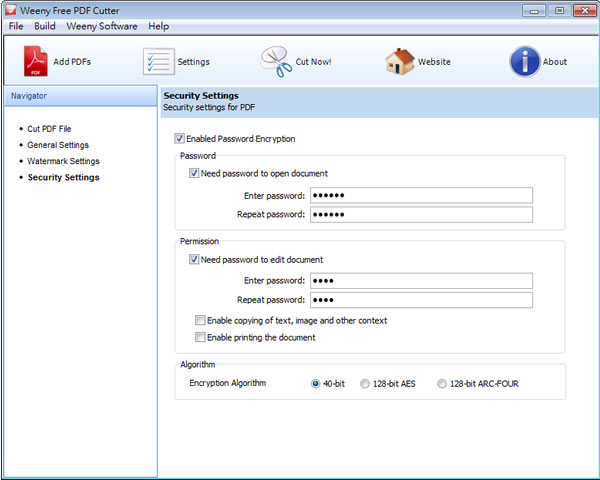Viewport: 600px width, 480px height.
Task: Click the Weeny app icon in title bar
Action: coord(11,10)
